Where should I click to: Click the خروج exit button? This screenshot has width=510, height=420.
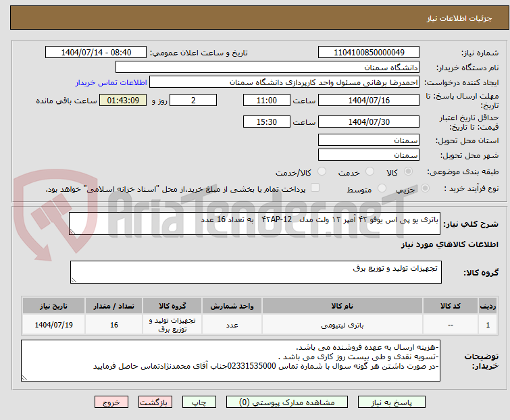tap(111, 402)
